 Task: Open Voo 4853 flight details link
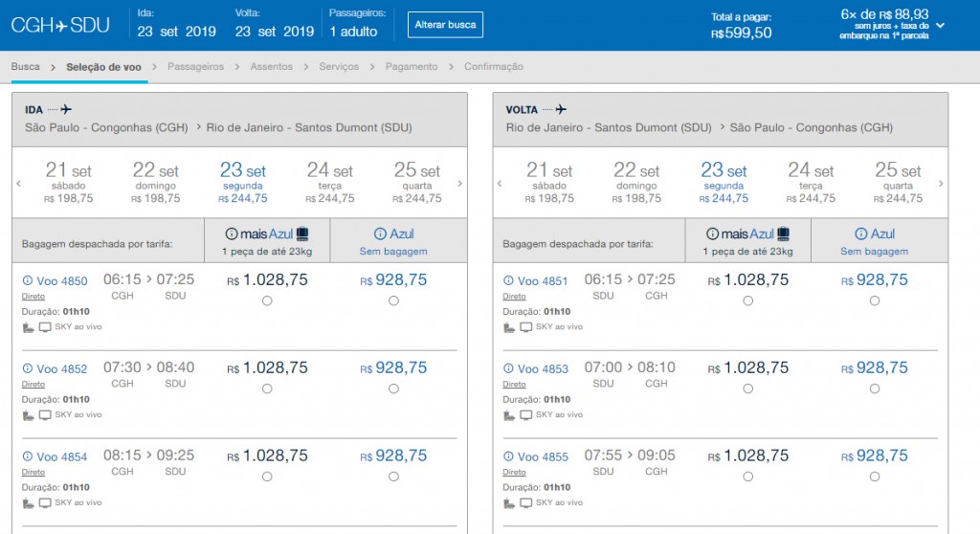pyautogui.click(x=544, y=369)
